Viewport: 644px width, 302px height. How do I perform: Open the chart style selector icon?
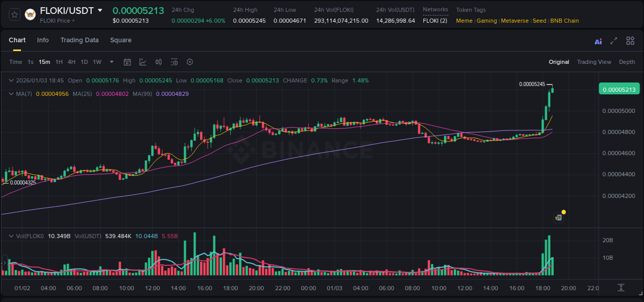pos(143,62)
